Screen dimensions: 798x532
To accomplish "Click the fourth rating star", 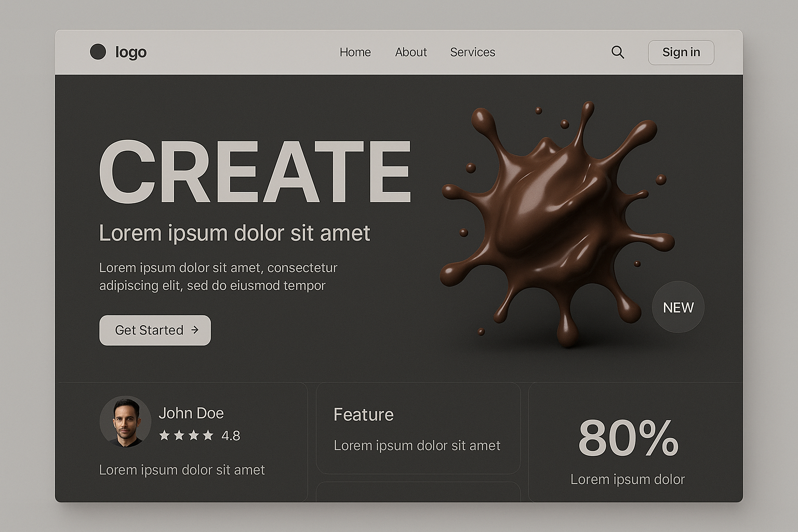I will coord(208,435).
